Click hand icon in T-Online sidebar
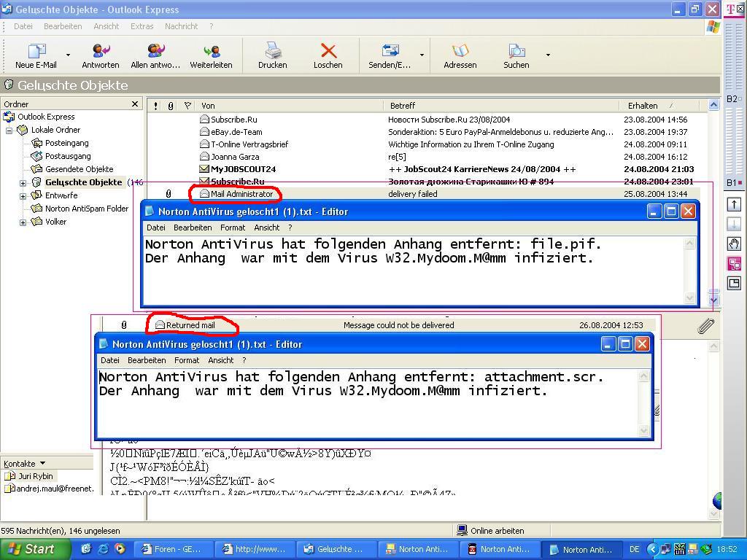This screenshot has width=747, height=560. (734, 244)
